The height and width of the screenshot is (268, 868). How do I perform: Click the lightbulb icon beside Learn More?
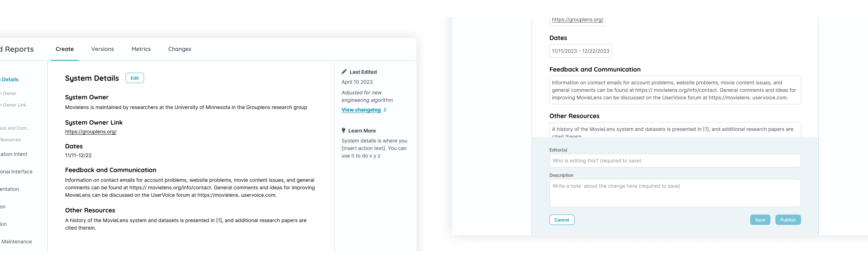(x=343, y=130)
